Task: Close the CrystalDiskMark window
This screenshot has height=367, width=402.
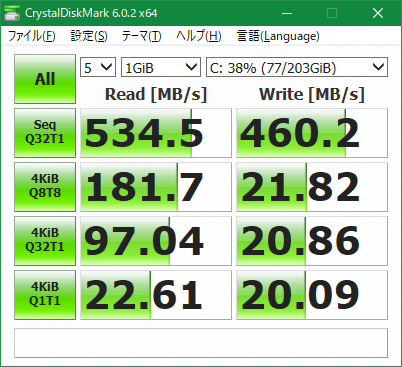Action: pos(378,13)
